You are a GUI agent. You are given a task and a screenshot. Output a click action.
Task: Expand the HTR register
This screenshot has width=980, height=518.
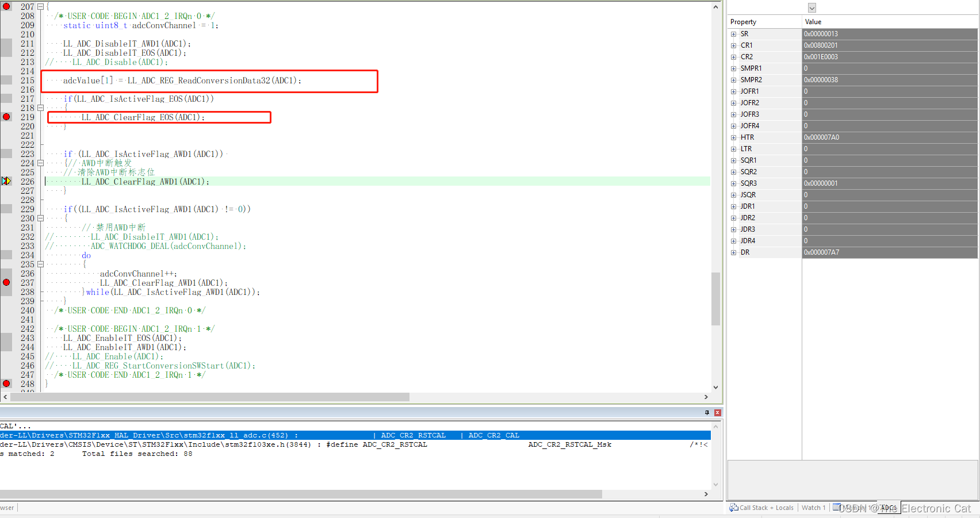[733, 137]
